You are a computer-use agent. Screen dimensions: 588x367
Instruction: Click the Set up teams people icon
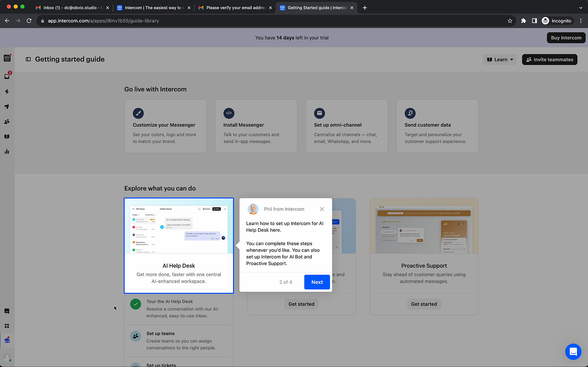(x=136, y=336)
